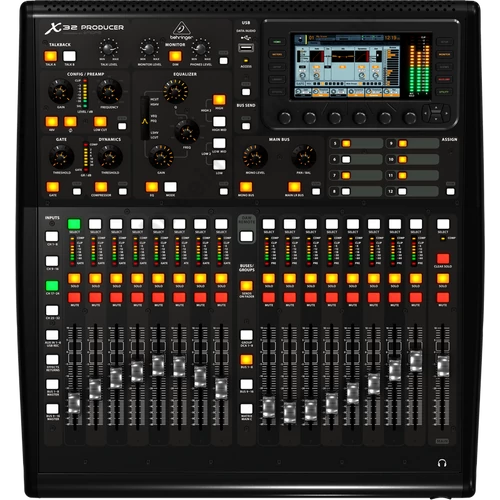
Task: Toggle the EQ on button
Action: pos(152,187)
